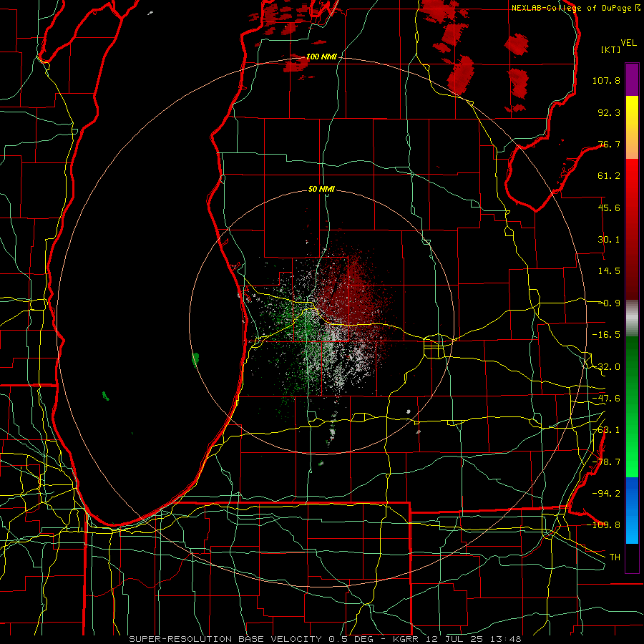The height and width of the screenshot is (644, 644).
Task: Click the blue segment of velocity color bar
Action: pos(632,510)
